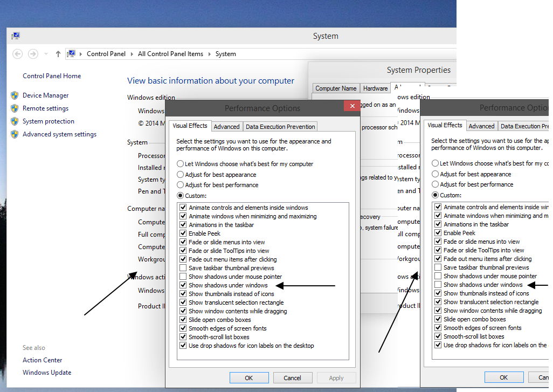Click Apply in left Performance Options dialog
This screenshot has width=553, height=392.
point(336,378)
